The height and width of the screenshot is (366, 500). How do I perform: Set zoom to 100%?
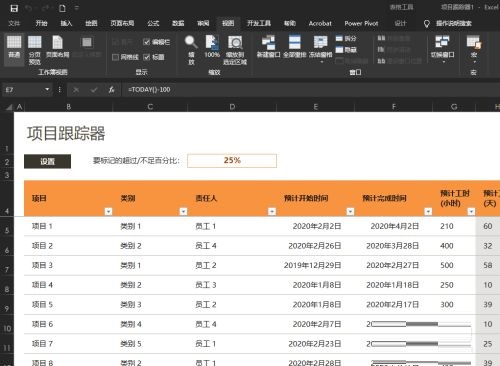click(x=212, y=47)
